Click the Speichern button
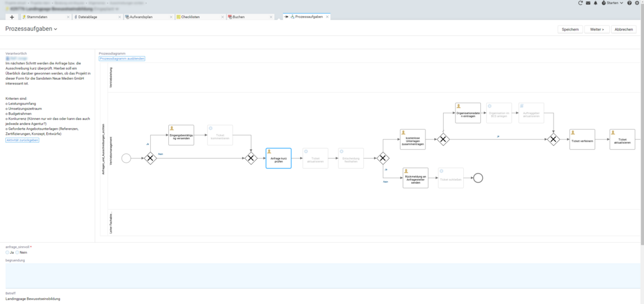Screen dimensions: 644x304 [570, 30]
